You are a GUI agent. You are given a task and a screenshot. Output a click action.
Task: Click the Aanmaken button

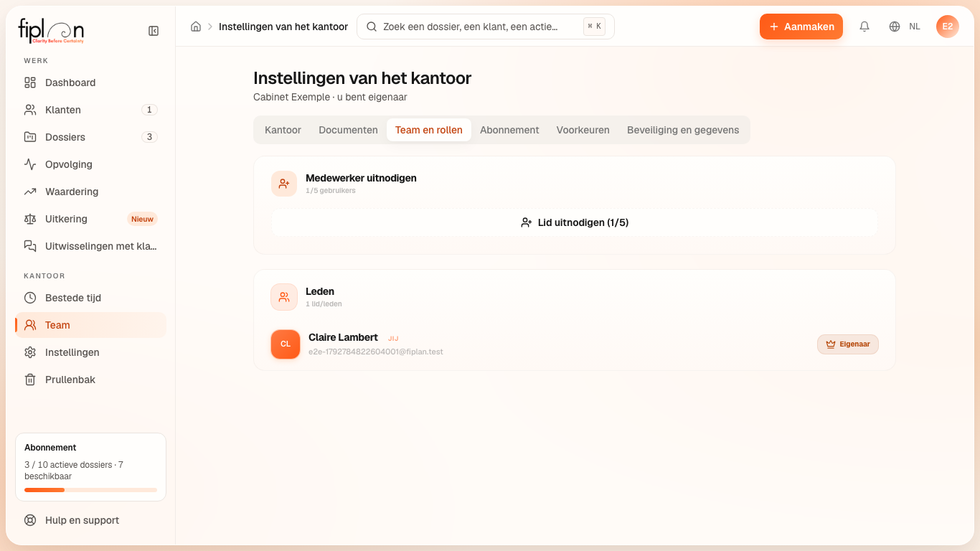801,27
